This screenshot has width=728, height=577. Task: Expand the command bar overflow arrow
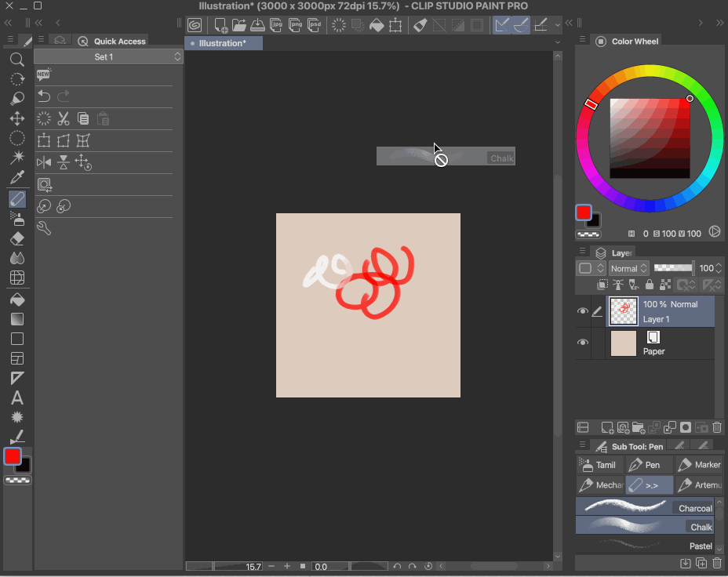(x=558, y=25)
